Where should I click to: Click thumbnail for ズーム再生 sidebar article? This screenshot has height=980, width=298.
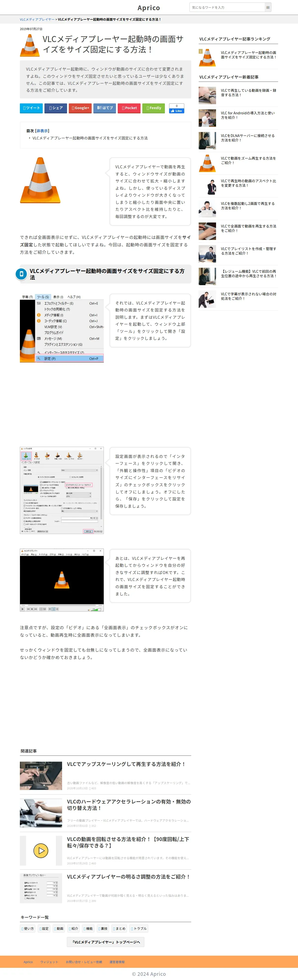207,163
